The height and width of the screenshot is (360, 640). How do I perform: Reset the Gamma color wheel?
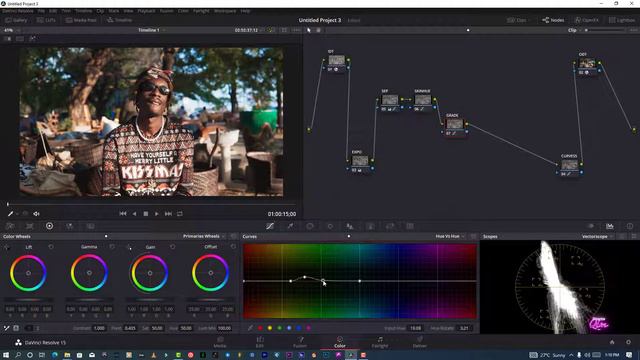[x=112, y=247]
